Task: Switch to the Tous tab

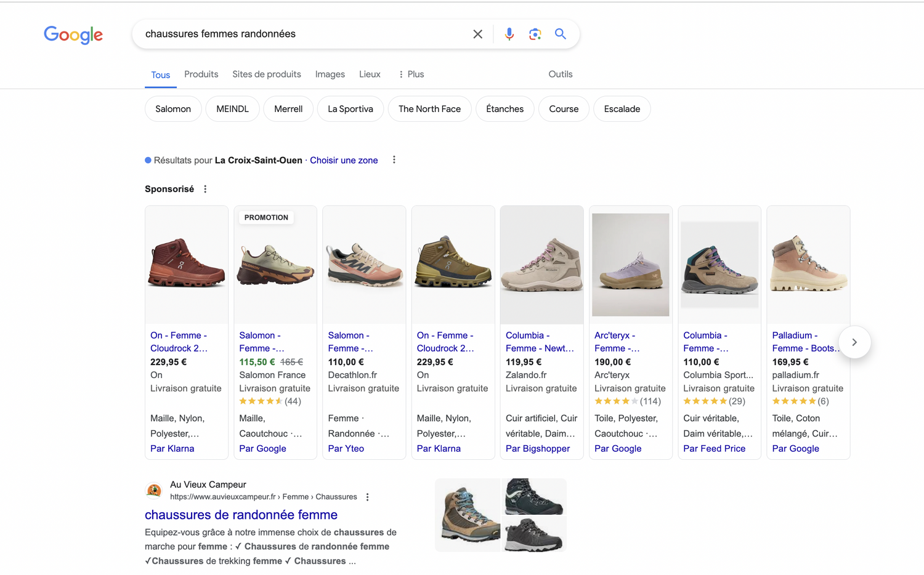Action: click(x=161, y=75)
